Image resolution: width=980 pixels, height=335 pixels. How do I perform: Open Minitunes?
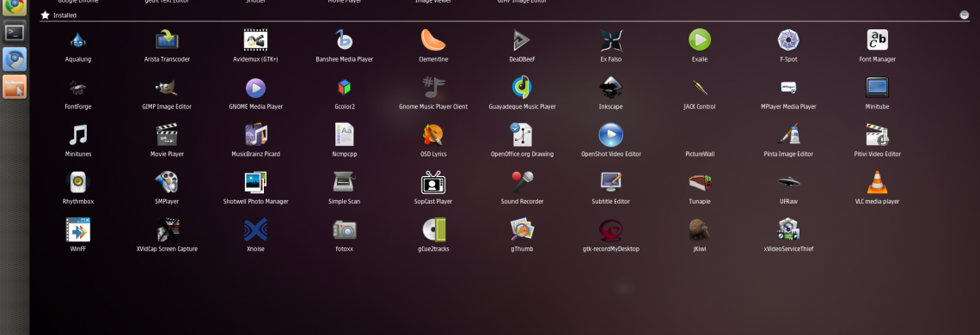[x=78, y=136]
